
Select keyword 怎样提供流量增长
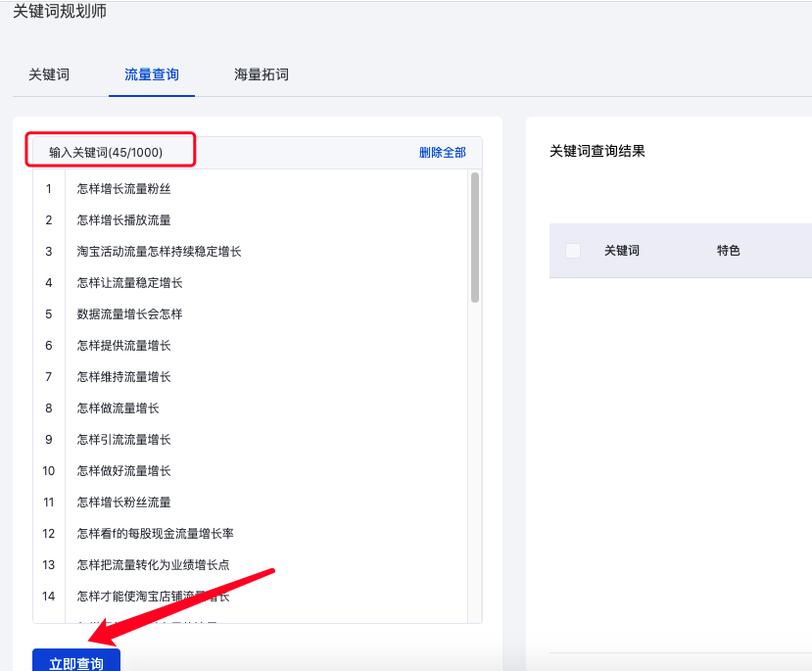coord(122,345)
